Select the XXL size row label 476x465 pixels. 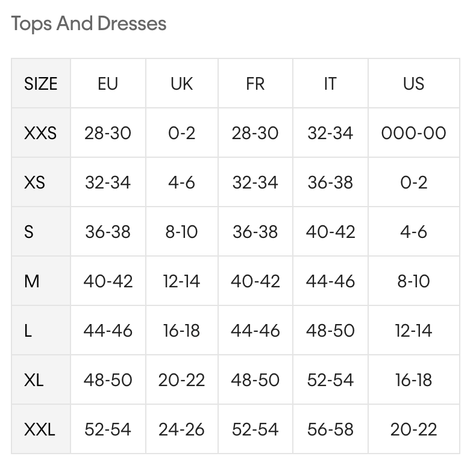(x=40, y=429)
